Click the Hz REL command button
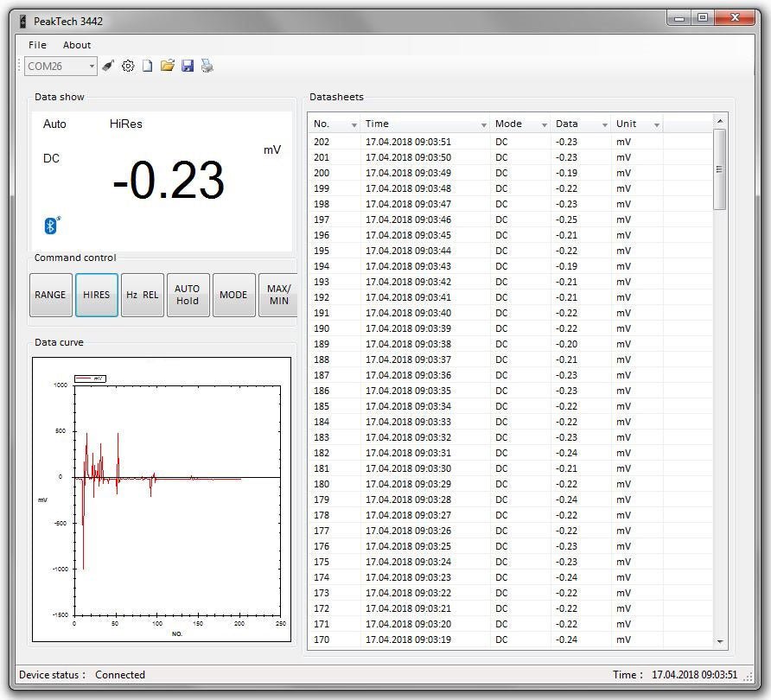 click(142, 295)
